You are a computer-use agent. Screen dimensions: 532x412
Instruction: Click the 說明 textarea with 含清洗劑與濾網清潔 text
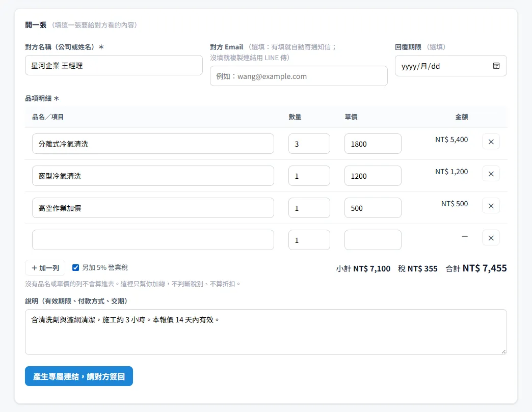click(x=266, y=332)
